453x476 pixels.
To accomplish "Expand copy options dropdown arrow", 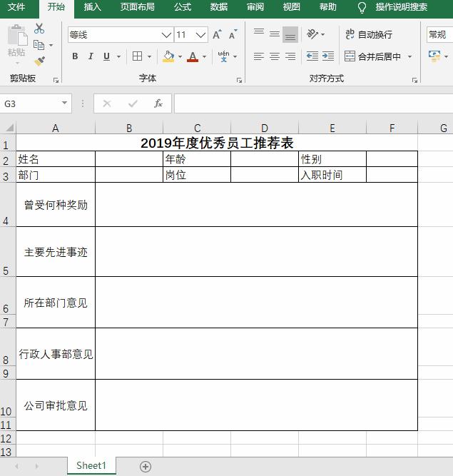I will 51,46.
